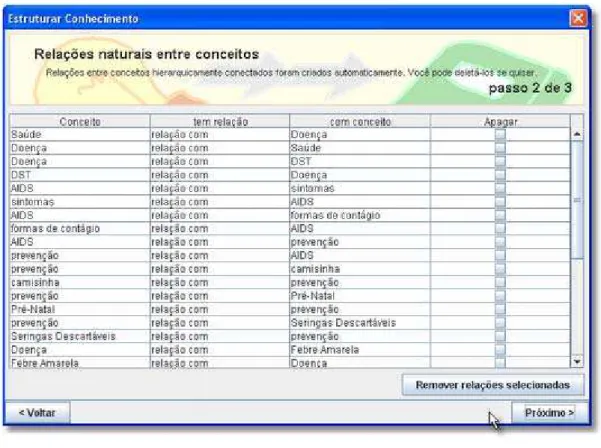Click the tem relação column header
Image resolution: width=601 pixels, height=448 pixels.
[x=220, y=121]
